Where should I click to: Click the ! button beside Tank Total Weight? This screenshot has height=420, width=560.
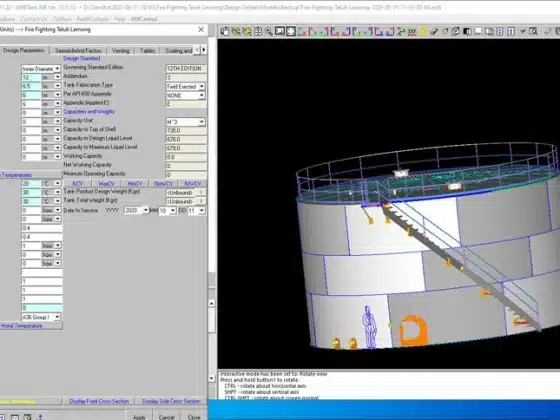click(x=201, y=201)
